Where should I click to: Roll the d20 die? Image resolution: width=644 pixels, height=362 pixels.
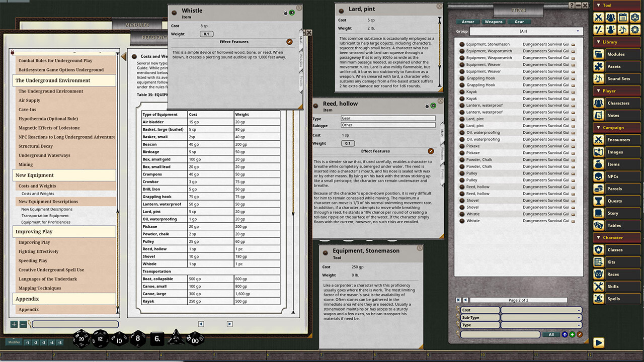click(82, 338)
